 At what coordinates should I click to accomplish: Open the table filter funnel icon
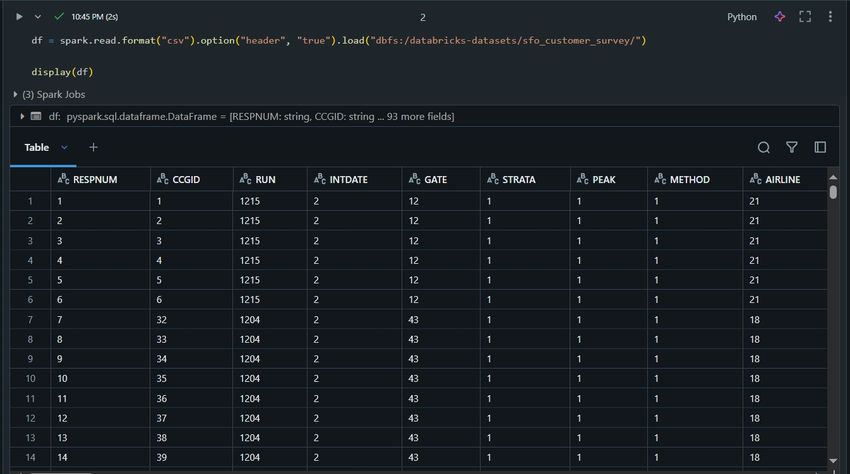click(791, 148)
